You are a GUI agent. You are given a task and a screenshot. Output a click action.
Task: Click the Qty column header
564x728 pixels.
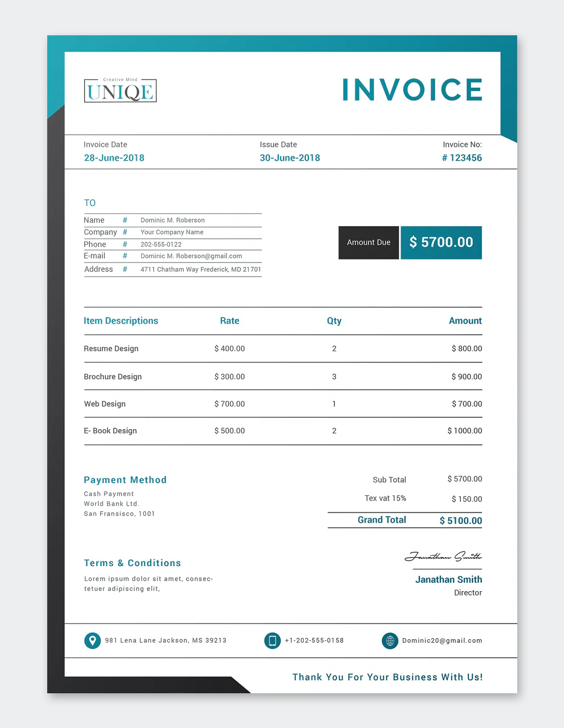(334, 321)
